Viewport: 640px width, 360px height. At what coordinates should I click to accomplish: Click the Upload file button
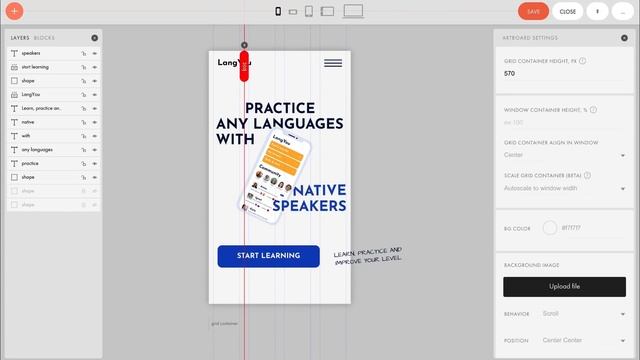coord(564,287)
